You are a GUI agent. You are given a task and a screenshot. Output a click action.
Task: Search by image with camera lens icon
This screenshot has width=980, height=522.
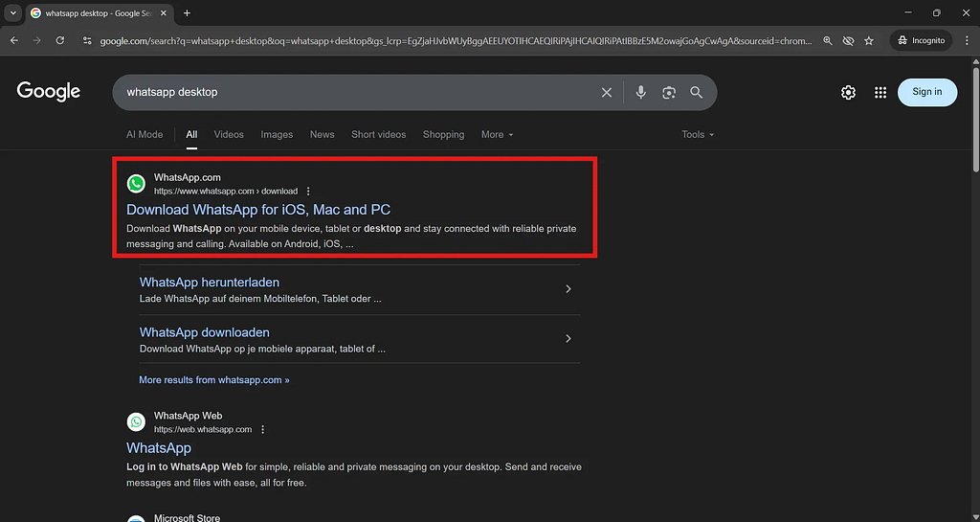(669, 93)
